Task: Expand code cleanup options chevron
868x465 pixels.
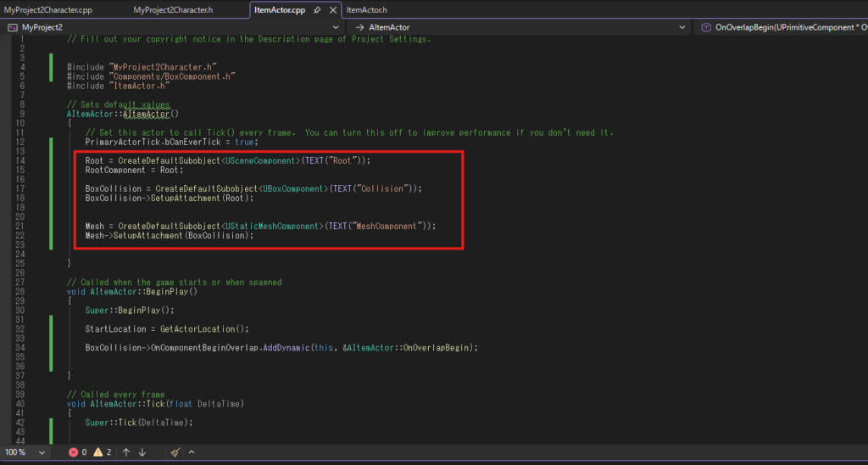Action: [x=191, y=452]
